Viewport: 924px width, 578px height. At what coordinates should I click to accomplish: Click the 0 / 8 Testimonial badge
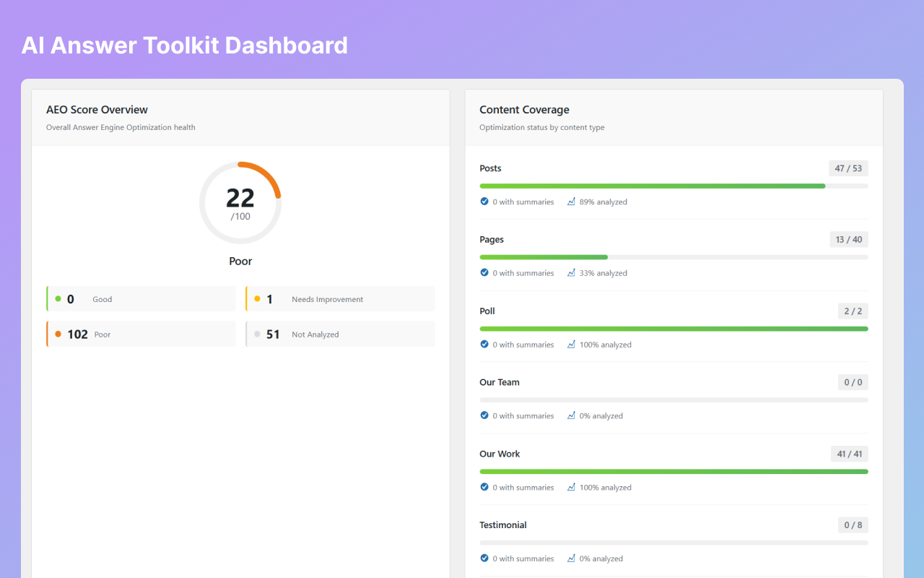[853, 525]
